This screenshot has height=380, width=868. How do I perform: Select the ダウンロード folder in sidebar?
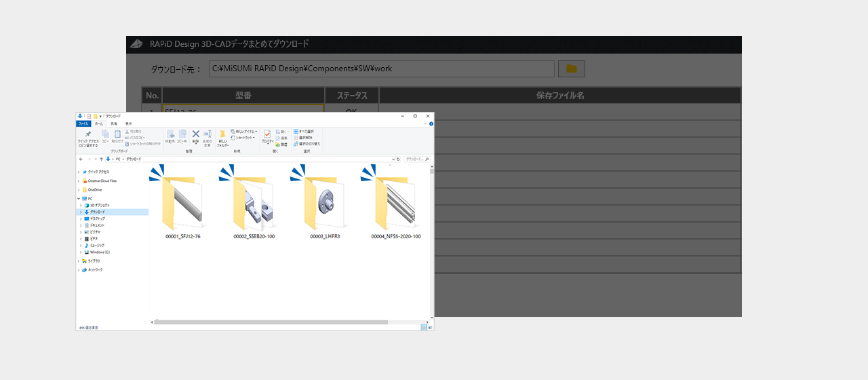tap(98, 212)
